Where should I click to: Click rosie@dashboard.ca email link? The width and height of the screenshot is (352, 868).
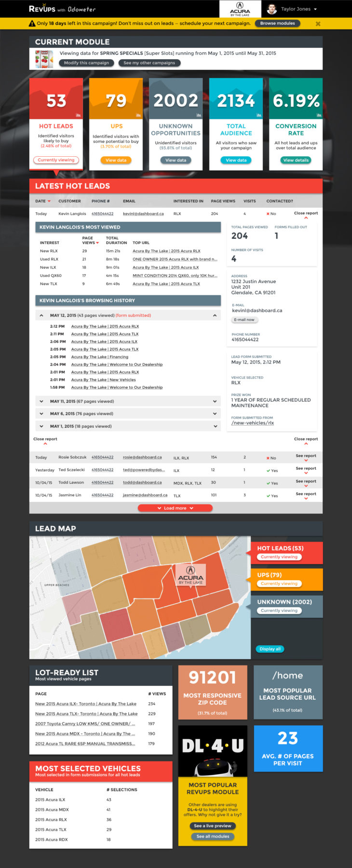(142, 457)
